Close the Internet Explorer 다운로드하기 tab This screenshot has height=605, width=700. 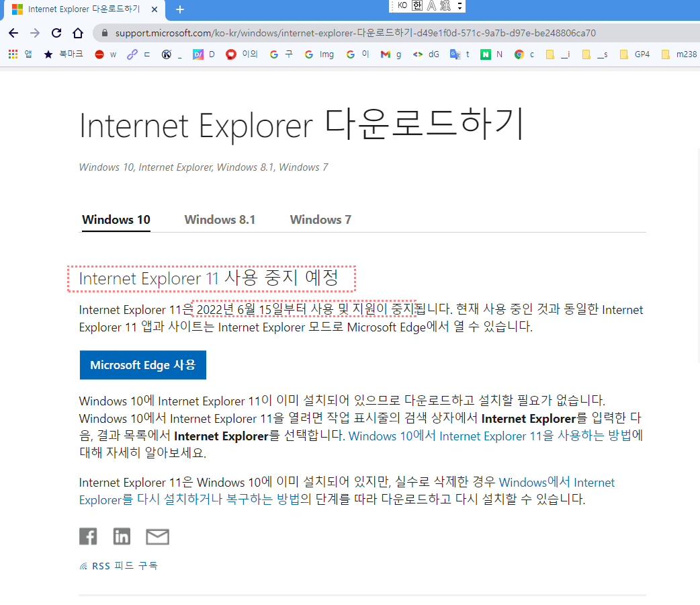click(x=155, y=9)
